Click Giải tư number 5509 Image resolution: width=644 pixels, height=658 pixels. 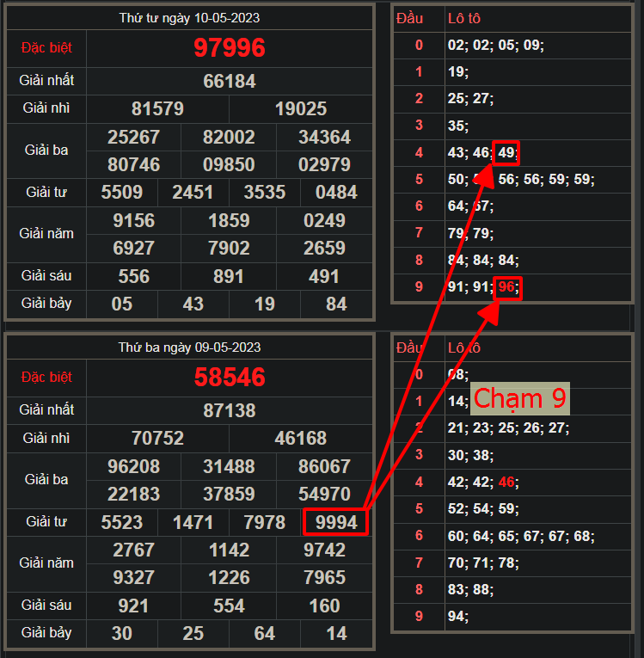[122, 193]
